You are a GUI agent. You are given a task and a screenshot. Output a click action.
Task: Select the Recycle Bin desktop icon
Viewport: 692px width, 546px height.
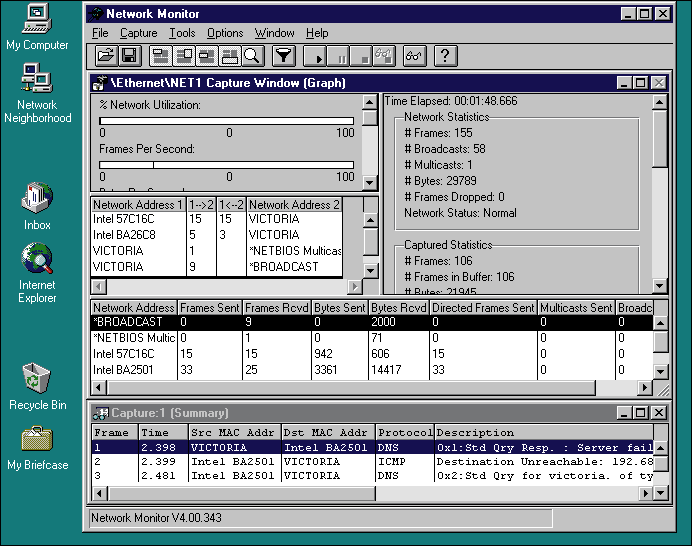37,387
